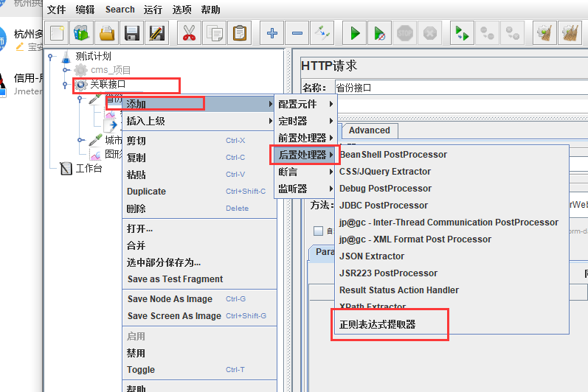Open the 文件 menu
588x392 pixels.
(56, 10)
